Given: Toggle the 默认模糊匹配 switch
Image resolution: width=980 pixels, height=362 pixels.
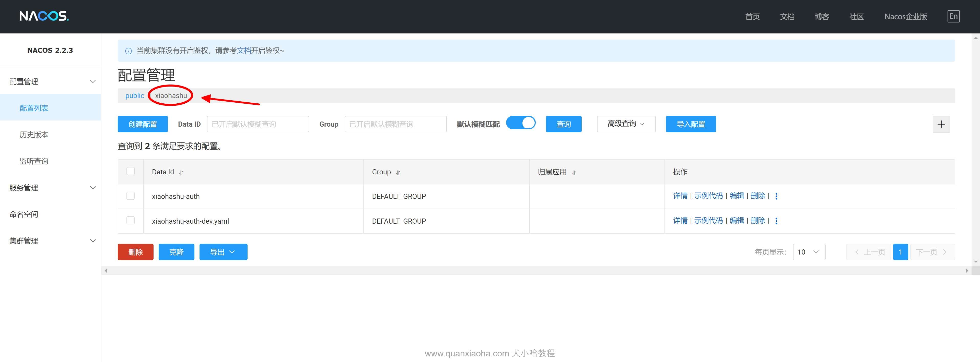Looking at the screenshot, I should (520, 123).
